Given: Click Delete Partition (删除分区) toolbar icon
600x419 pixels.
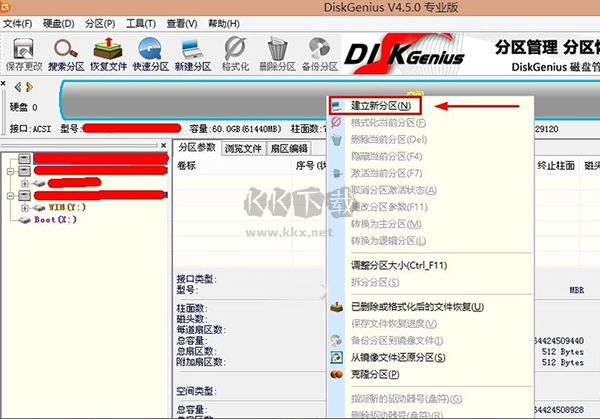Looking at the screenshot, I should (x=277, y=54).
